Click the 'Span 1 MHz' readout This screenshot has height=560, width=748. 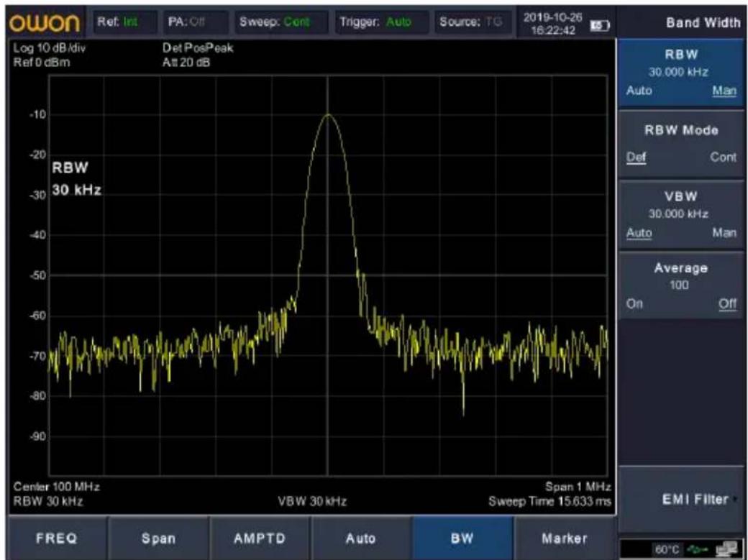tap(578, 487)
